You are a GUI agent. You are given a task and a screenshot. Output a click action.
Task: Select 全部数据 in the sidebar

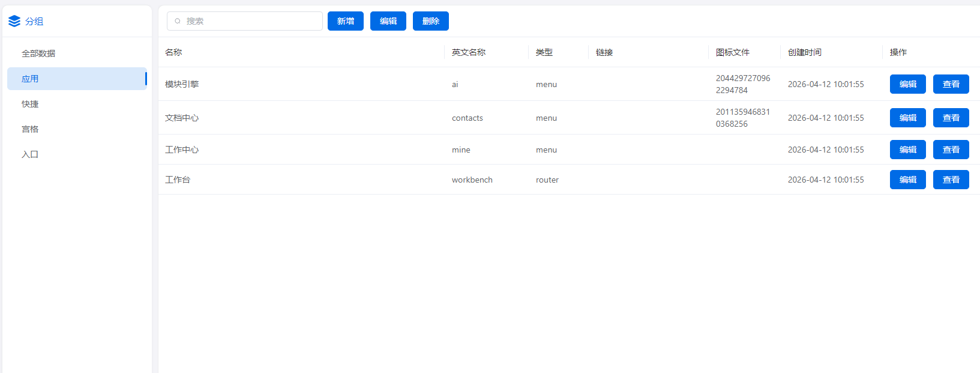77,53
